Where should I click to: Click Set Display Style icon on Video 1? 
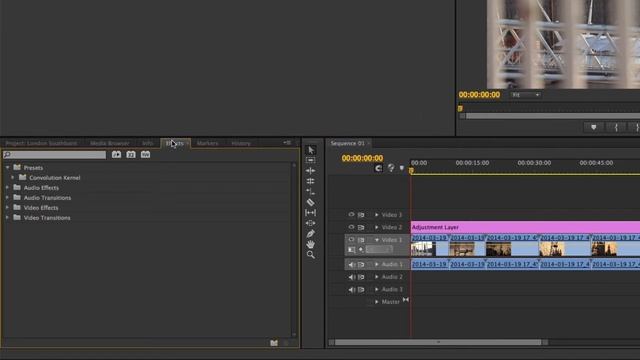351,249
